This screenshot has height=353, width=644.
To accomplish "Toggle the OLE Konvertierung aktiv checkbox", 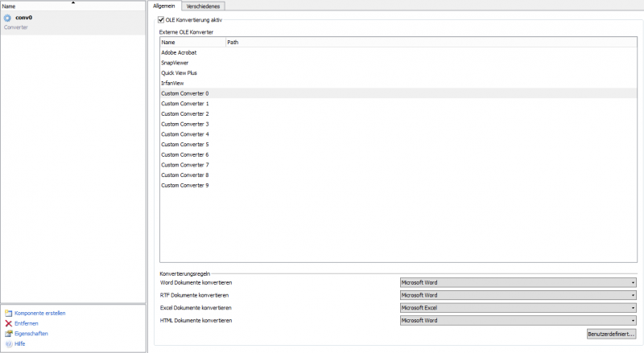I will point(161,18).
